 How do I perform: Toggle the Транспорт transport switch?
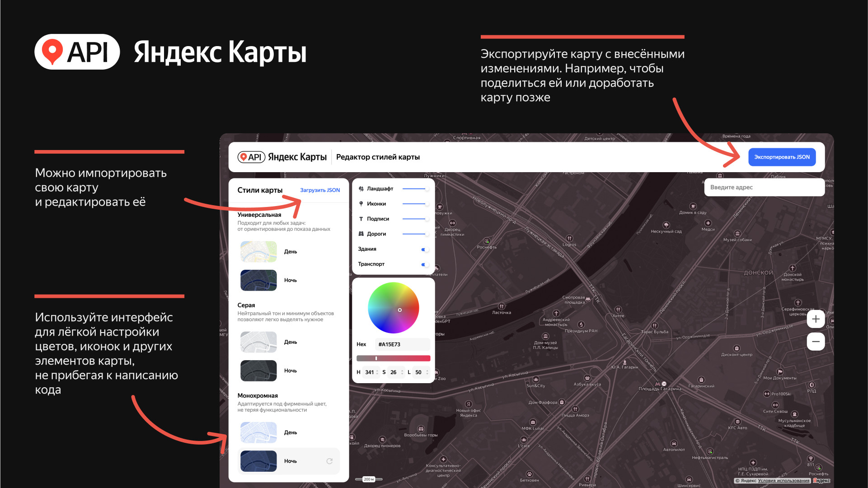click(x=424, y=264)
